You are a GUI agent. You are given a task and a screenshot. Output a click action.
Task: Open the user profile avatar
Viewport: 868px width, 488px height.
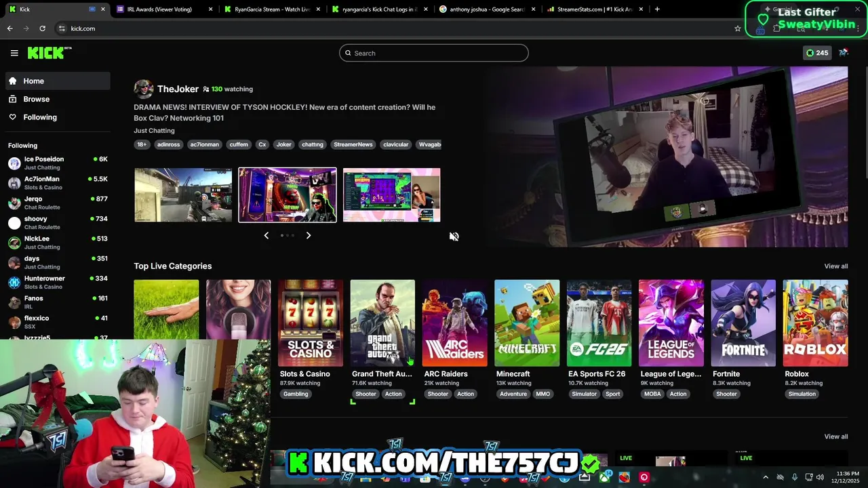coord(844,52)
